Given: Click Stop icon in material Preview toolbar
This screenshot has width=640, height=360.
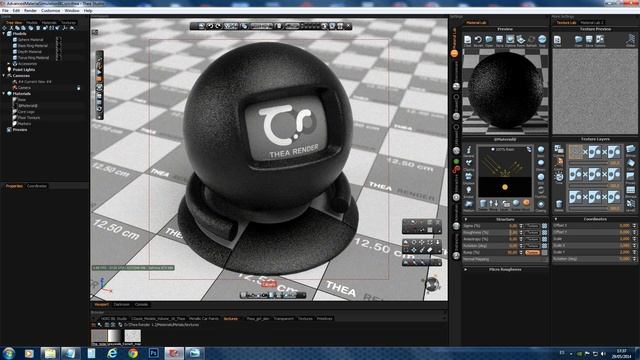Looking at the screenshot, I should [542, 40].
